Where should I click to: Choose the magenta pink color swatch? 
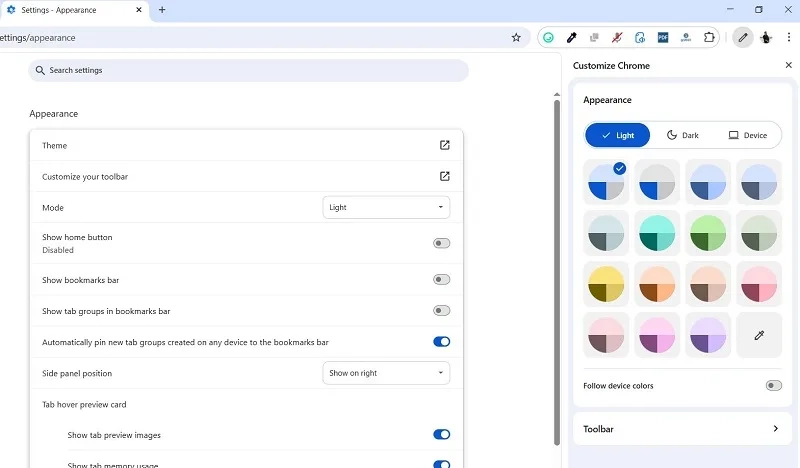coord(657,335)
